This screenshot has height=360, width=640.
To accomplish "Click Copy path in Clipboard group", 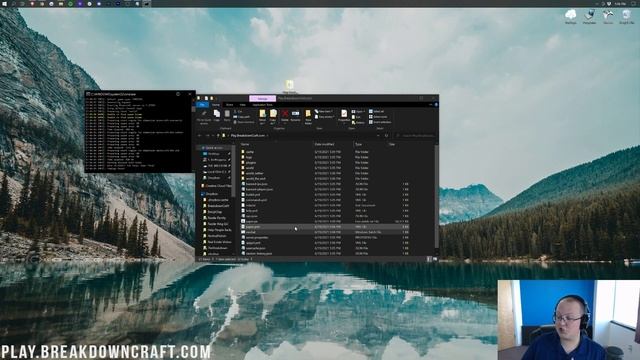I will (242, 117).
